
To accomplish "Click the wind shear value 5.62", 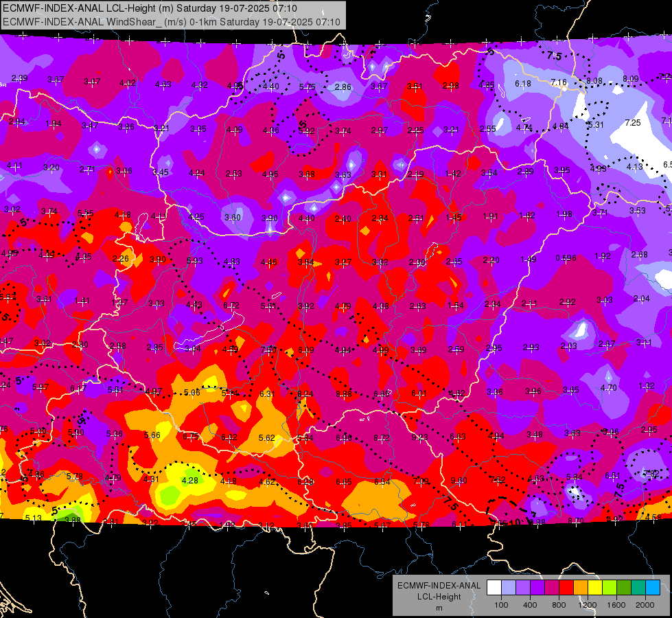I will coord(266,437).
